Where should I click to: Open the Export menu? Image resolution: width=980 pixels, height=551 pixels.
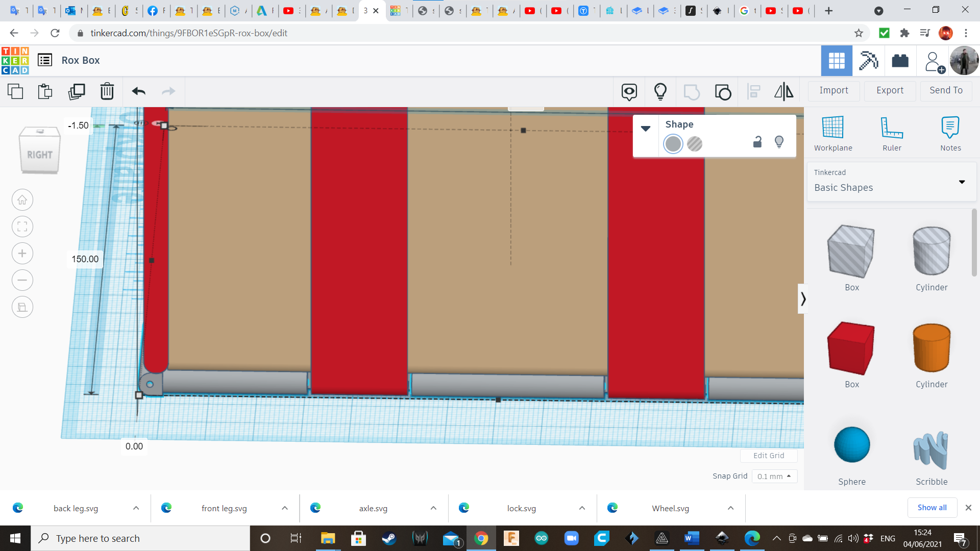(x=890, y=90)
